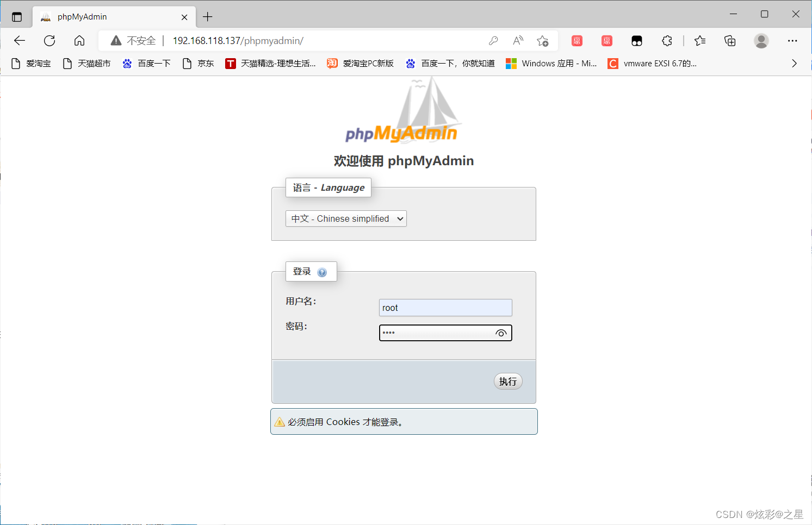This screenshot has height=525, width=812.
Task: Toggle read aloud in the address bar
Action: pos(517,40)
